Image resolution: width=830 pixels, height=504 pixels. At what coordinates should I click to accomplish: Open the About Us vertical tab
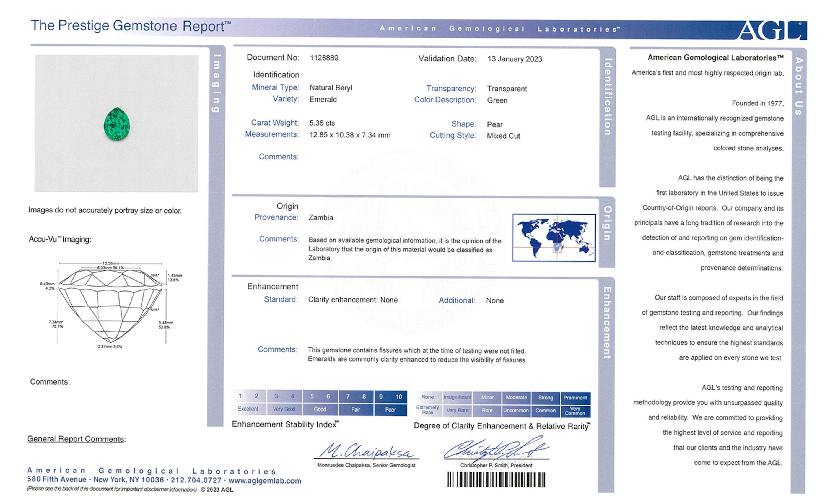click(x=799, y=86)
